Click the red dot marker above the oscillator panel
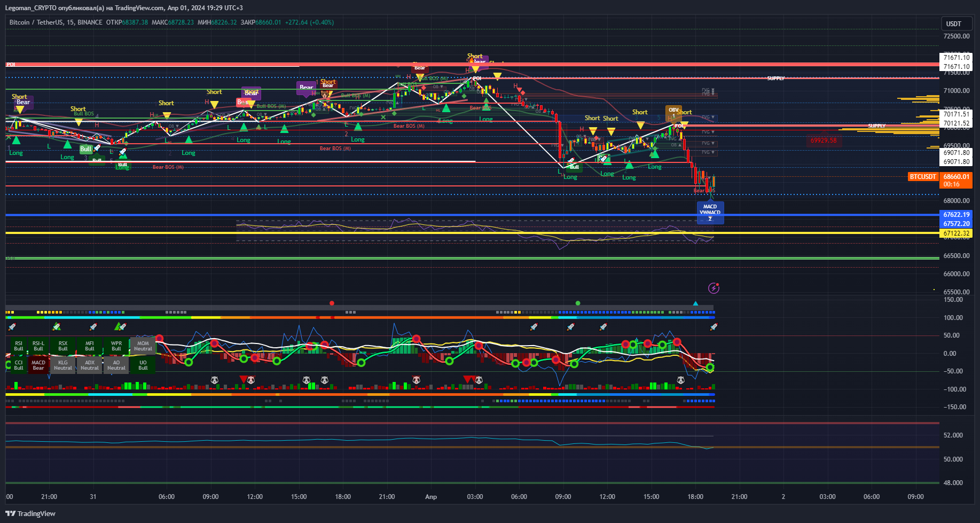The width and height of the screenshot is (980, 523). click(x=332, y=303)
